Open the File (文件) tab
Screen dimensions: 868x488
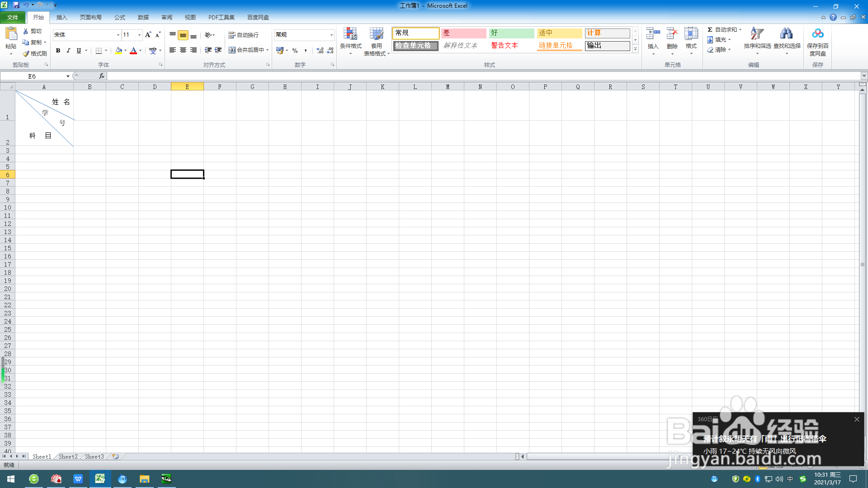pyautogui.click(x=13, y=17)
